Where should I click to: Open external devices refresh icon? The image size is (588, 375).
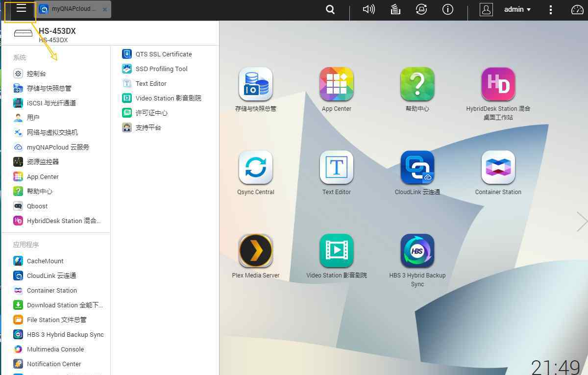[x=421, y=9]
